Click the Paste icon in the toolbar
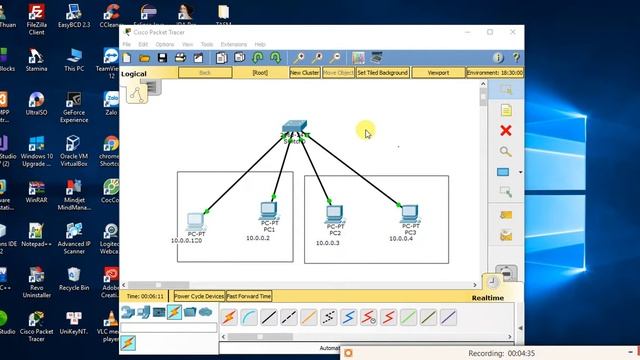This screenshot has width=640, height=360. point(240,58)
